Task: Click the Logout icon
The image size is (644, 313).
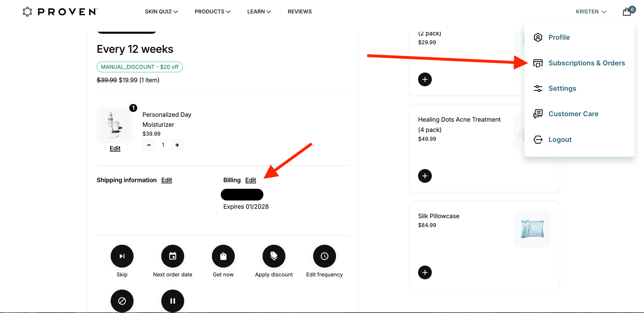Action: pyautogui.click(x=538, y=140)
